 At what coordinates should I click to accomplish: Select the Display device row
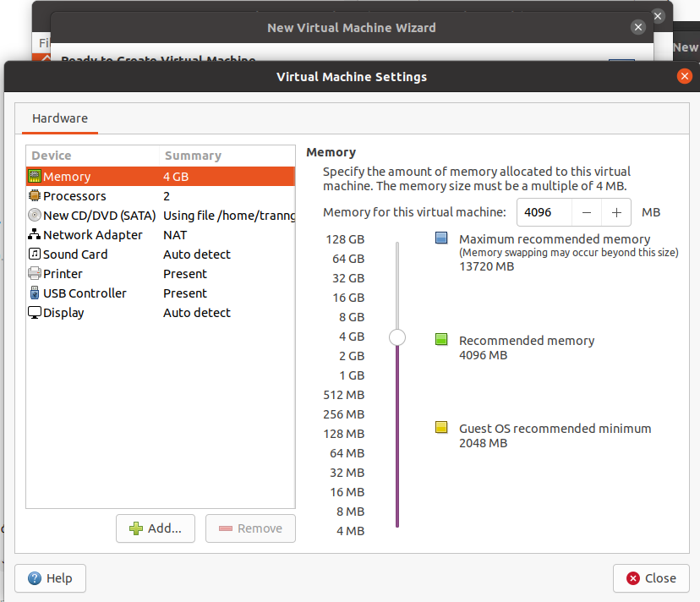click(161, 313)
